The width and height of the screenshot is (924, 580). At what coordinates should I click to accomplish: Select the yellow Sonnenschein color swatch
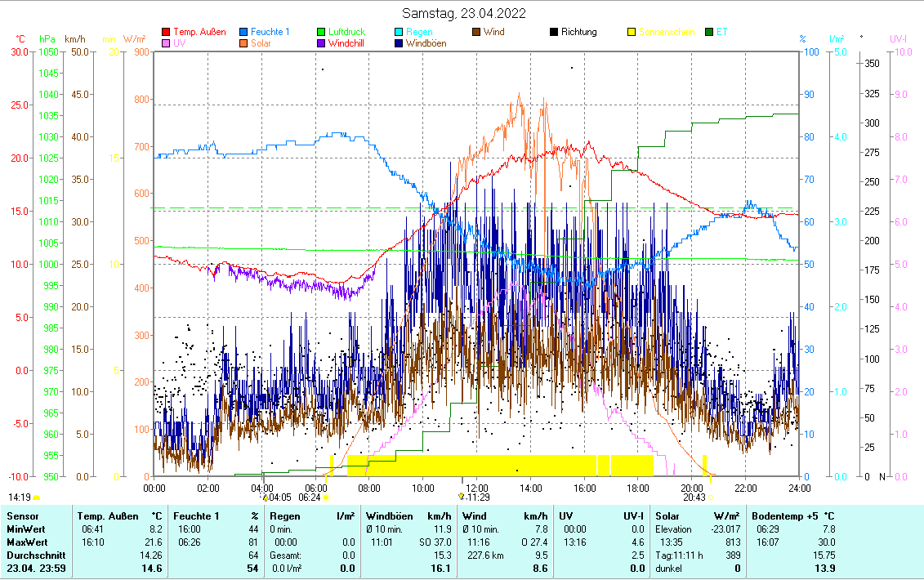(x=632, y=33)
